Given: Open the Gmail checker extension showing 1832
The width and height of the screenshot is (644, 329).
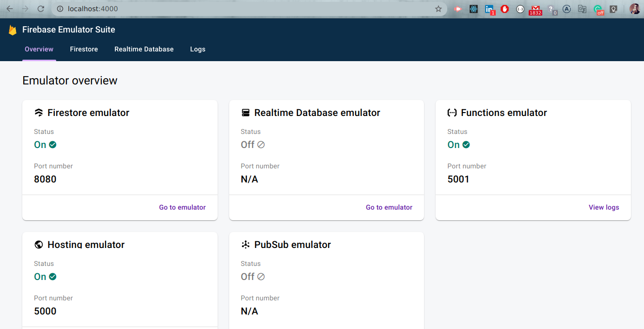Looking at the screenshot, I should pyautogui.click(x=535, y=10).
